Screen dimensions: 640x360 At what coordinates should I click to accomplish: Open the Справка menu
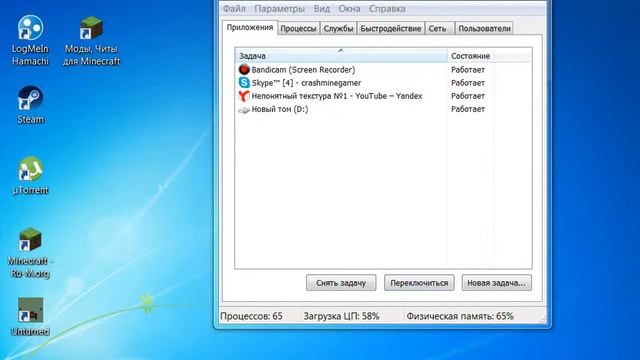pos(387,9)
